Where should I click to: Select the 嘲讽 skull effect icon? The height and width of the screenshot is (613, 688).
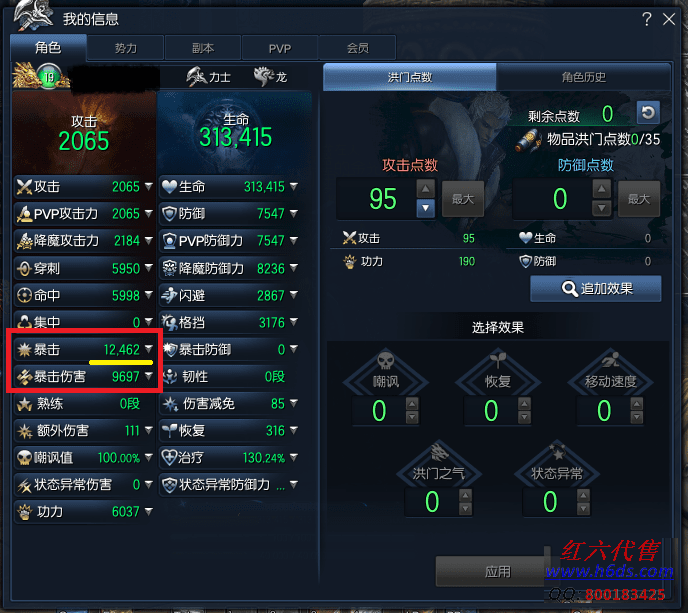point(385,361)
